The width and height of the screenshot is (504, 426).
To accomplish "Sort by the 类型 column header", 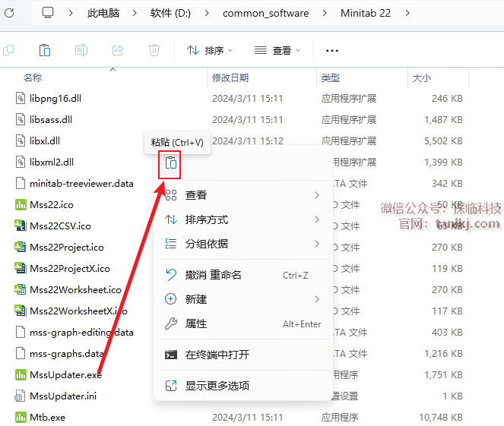I will coord(331,77).
